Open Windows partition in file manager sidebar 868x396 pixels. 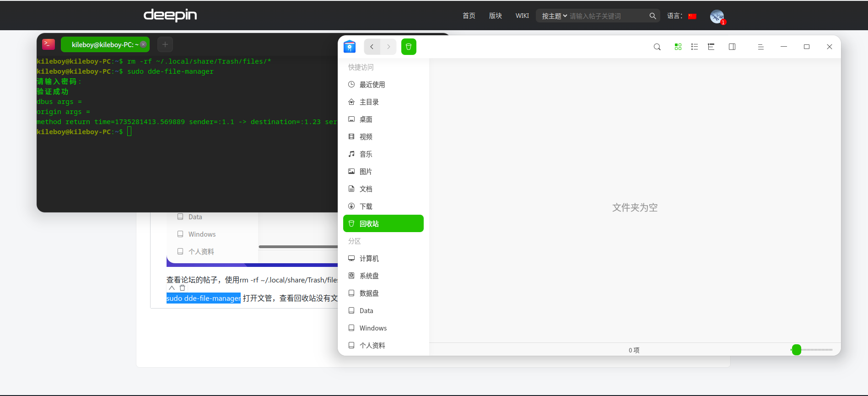point(383,328)
